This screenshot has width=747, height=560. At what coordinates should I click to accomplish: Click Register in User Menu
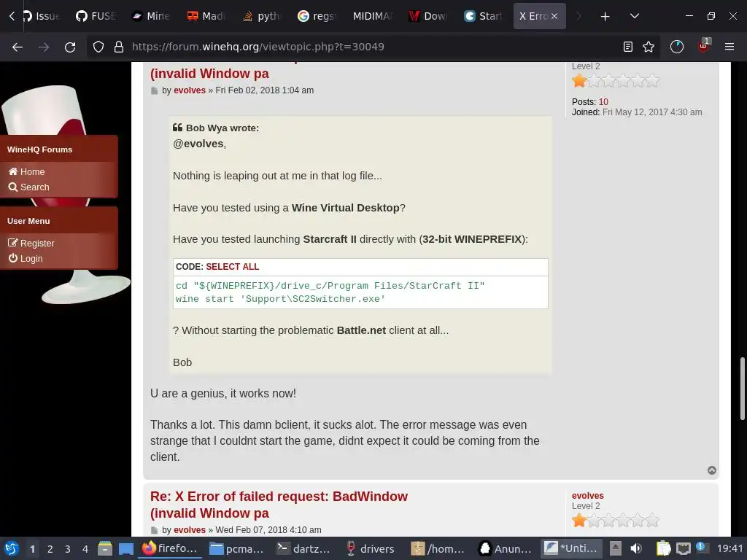pyautogui.click(x=31, y=244)
